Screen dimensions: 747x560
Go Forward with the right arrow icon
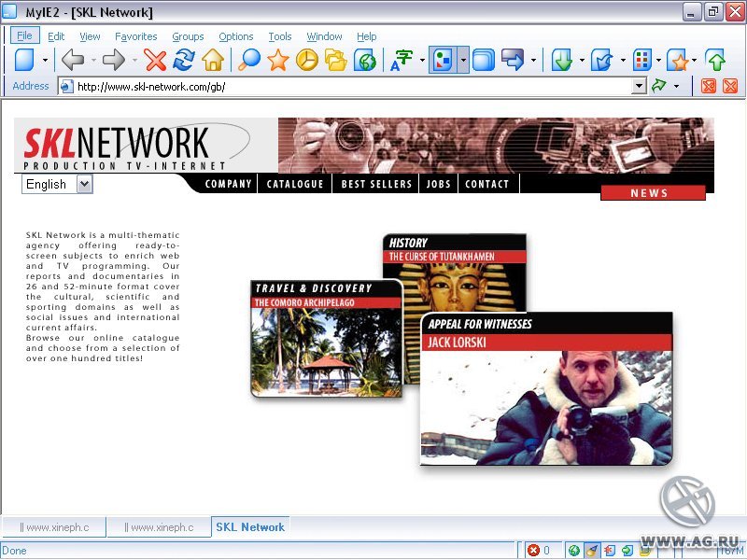[x=113, y=60]
